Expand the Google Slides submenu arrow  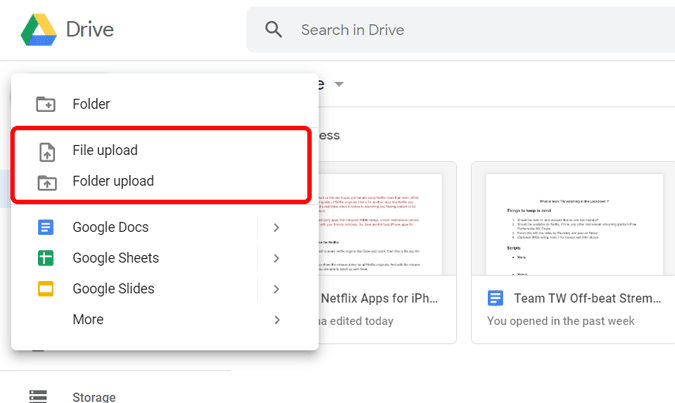tap(277, 289)
